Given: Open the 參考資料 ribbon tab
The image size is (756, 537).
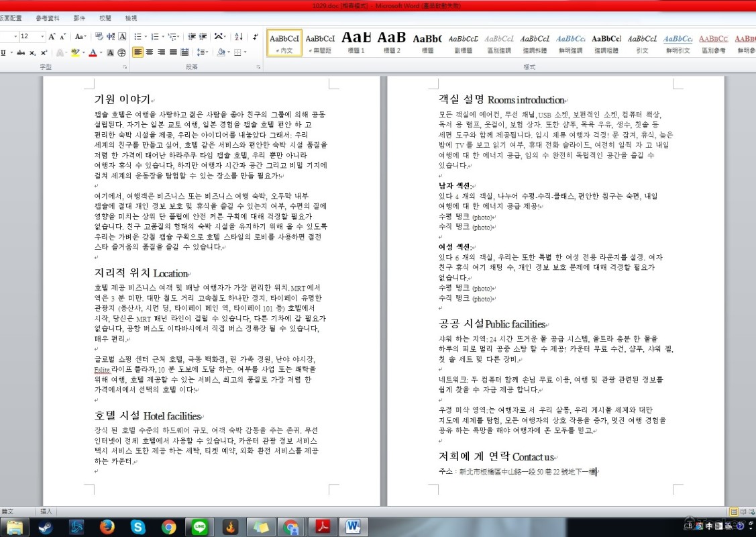Looking at the screenshot, I should click(47, 18).
